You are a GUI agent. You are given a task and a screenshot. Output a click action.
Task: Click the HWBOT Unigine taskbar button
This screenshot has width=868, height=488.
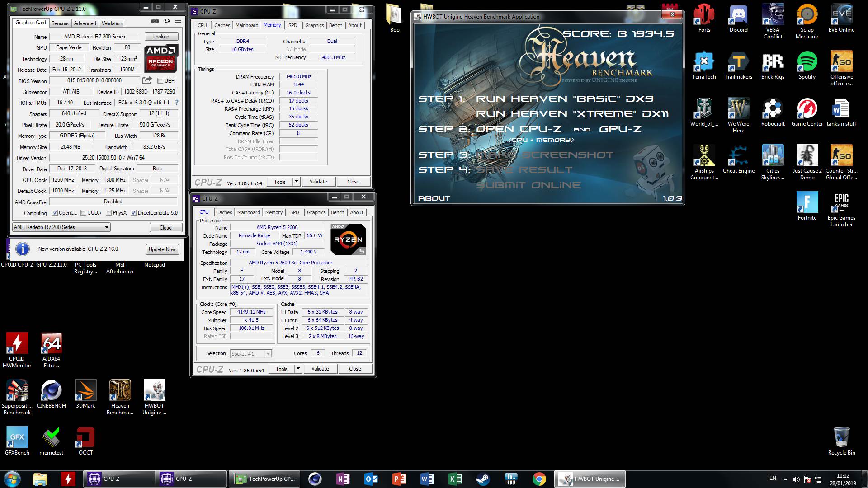[590, 479]
